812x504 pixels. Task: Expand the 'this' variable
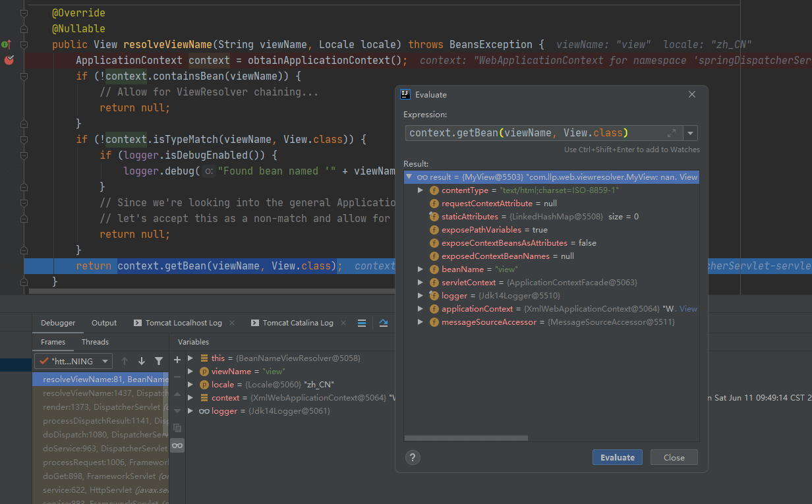pyautogui.click(x=190, y=358)
